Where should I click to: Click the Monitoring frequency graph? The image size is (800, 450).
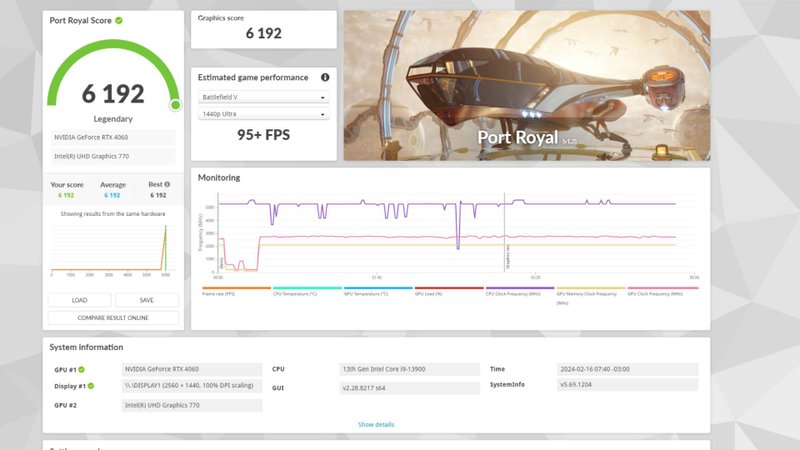(447, 233)
